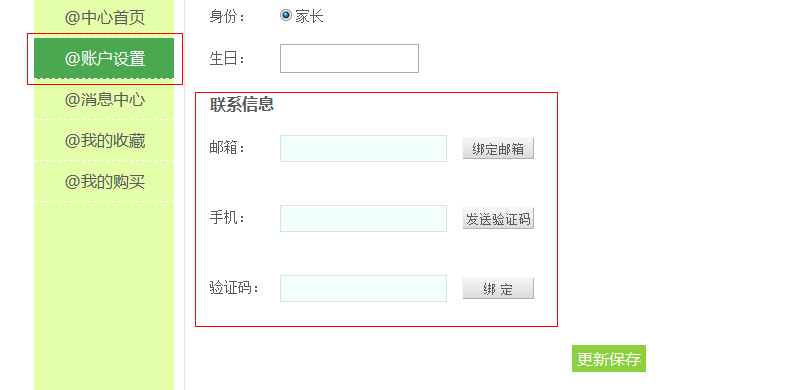Click the 邮箱: field label
The image size is (808, 390).
tap(227, 148)
